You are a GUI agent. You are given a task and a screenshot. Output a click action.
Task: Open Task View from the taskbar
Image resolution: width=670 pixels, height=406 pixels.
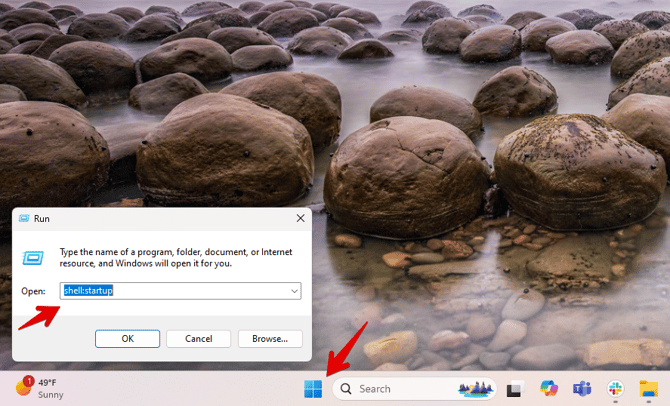(x=514, y=389)
